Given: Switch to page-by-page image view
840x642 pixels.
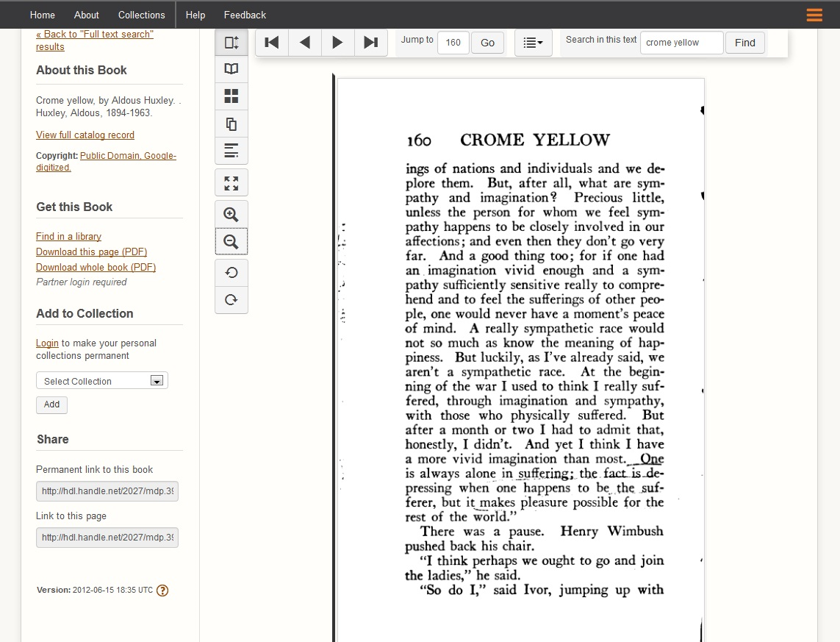Looking at the screenshot, I should (x=231, y=124).
